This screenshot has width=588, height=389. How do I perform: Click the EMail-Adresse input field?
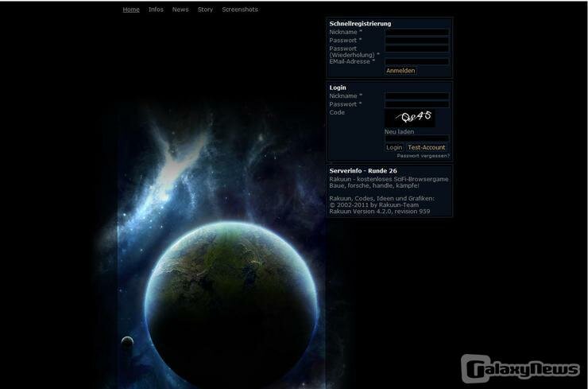(417, 61)
